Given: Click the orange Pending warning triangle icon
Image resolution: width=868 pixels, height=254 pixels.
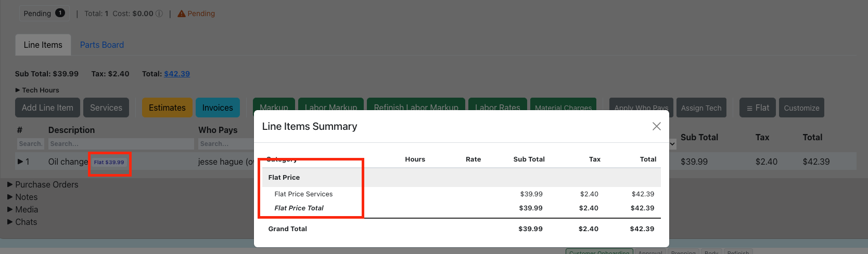Looking at the screenshot, I should 182,14.
